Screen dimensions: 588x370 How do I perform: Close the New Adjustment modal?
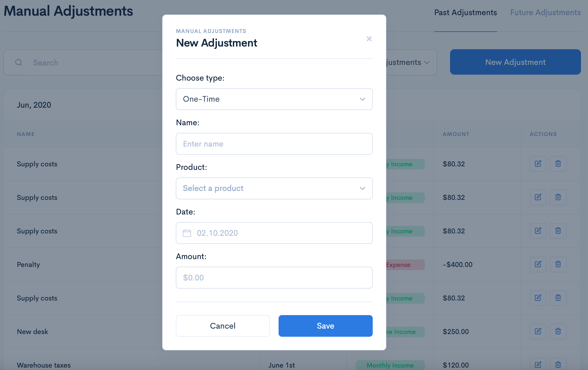[369, 39]
